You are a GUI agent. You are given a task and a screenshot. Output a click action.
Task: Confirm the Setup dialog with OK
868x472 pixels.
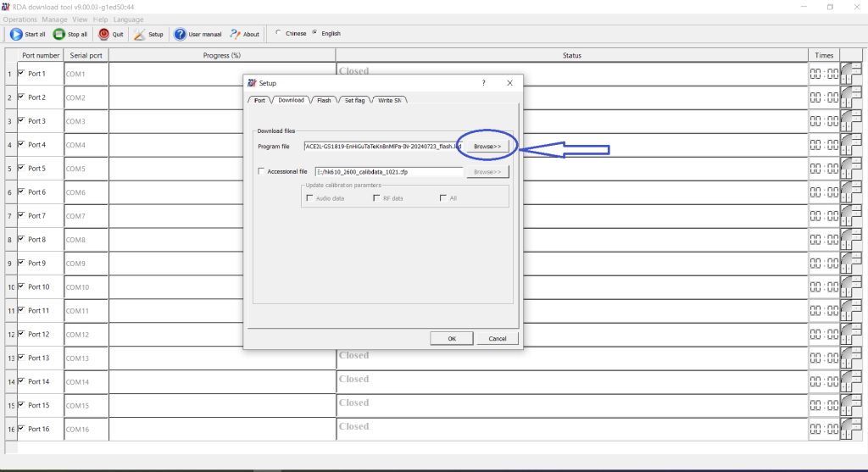[452, 338]
